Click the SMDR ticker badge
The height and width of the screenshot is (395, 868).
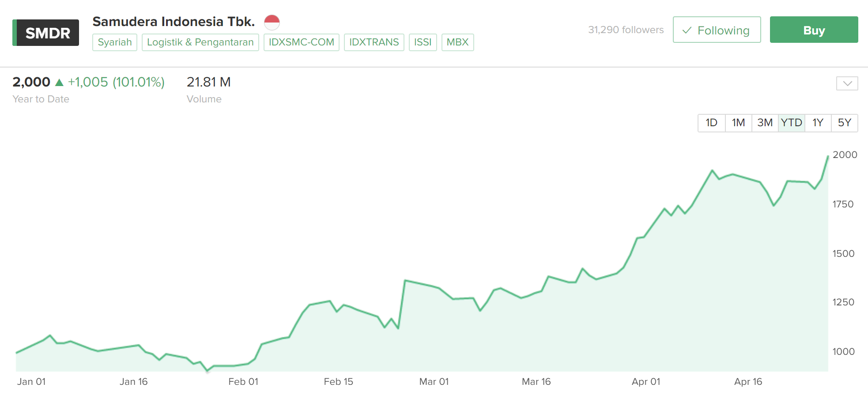46,33
